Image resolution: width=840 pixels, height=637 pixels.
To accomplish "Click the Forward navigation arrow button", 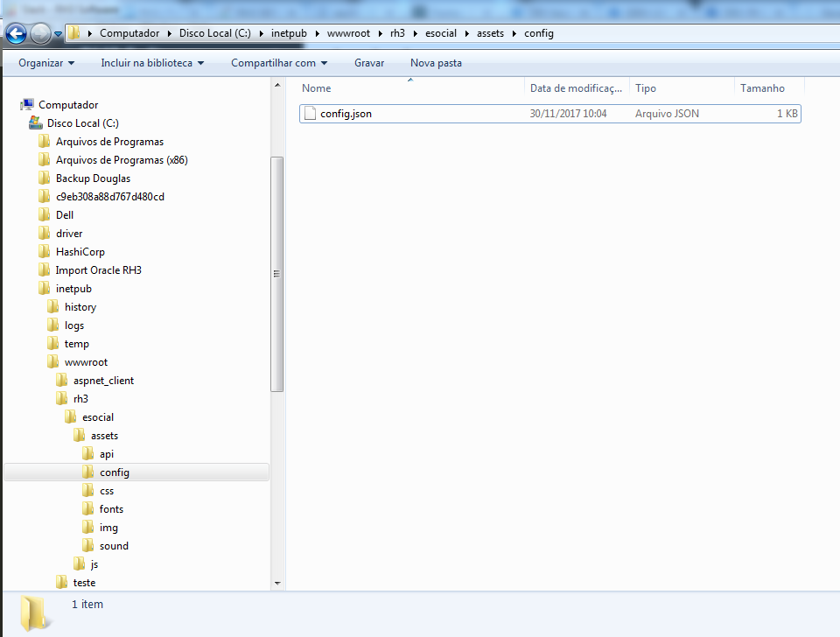I will (x=40, y=34).
